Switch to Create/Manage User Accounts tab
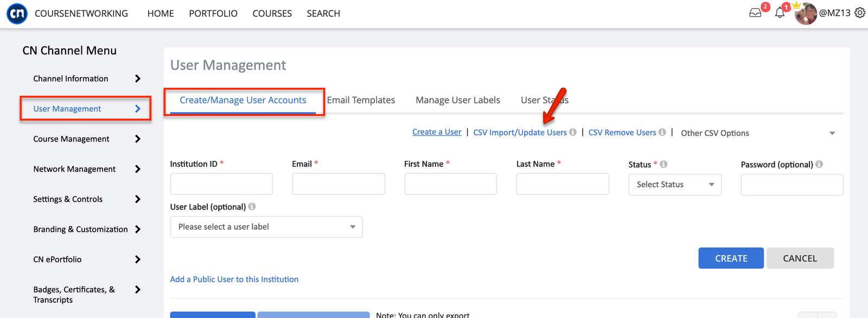This screenshot has height=318, width=868. [x=243, y=100]
